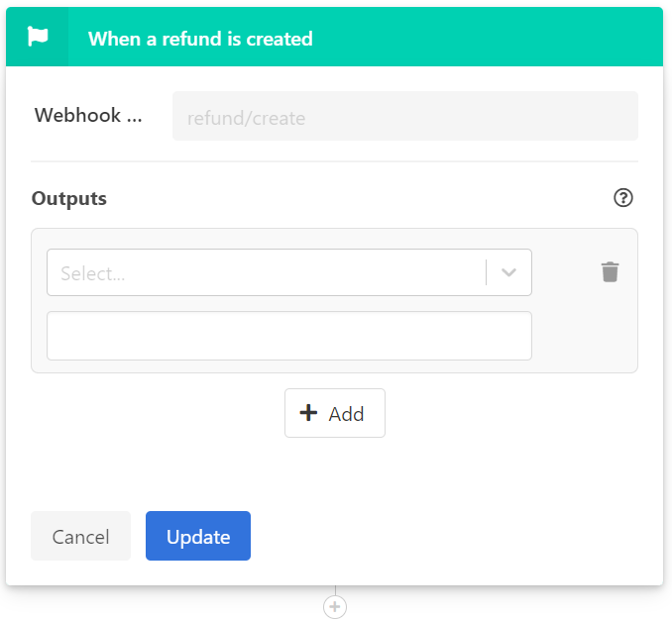Click the Cancel button label text
The width and height of the screenshot is (672, 621).
click(80, 537)
